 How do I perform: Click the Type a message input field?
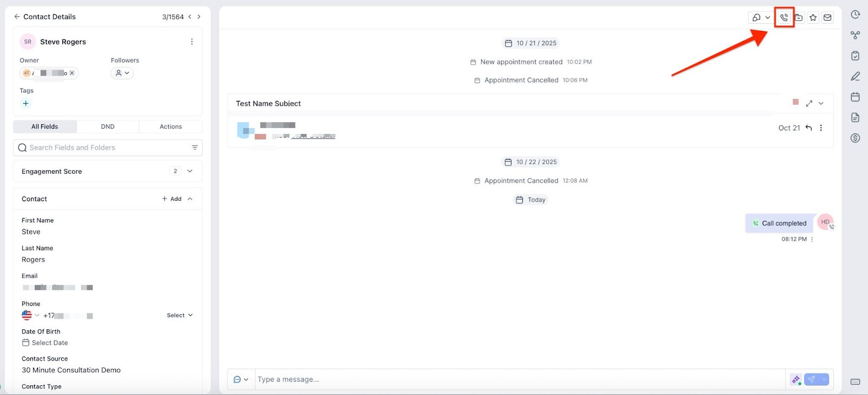pos(519,379)
